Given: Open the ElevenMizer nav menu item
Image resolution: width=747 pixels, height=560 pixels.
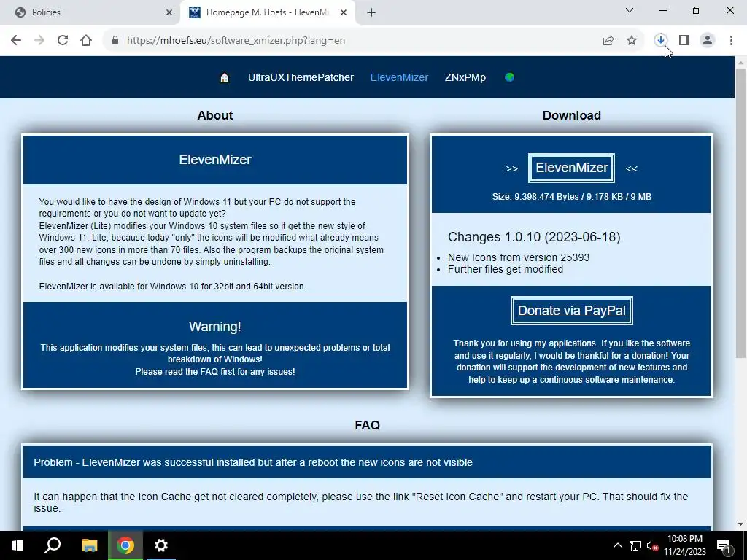Looking at the screenshot, I should point(399,77).
